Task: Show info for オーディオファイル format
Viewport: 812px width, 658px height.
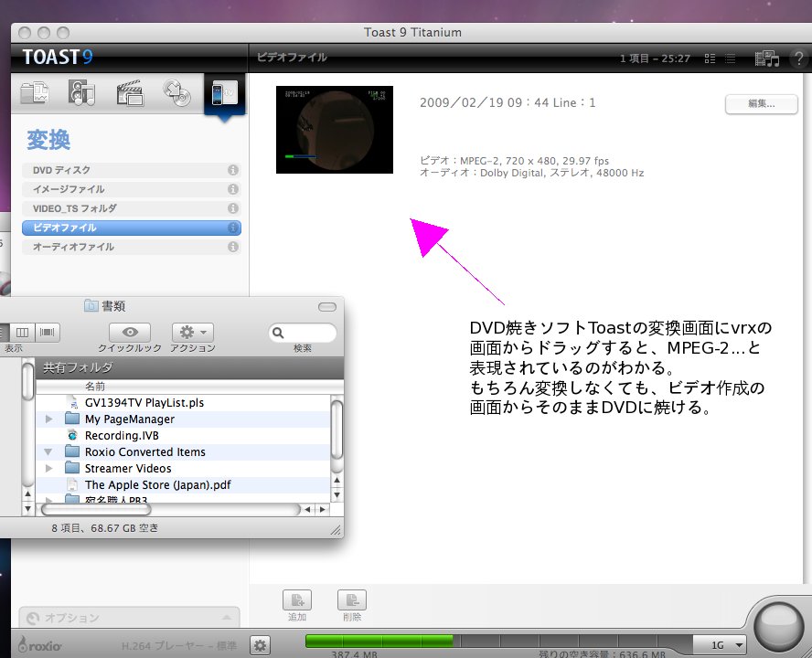Action: point(233,247)
